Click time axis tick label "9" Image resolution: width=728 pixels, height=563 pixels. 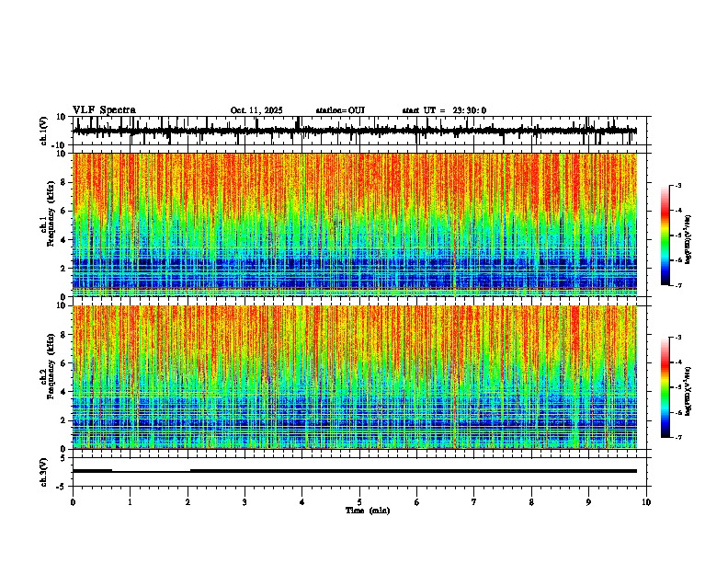(x=588, y=502)
